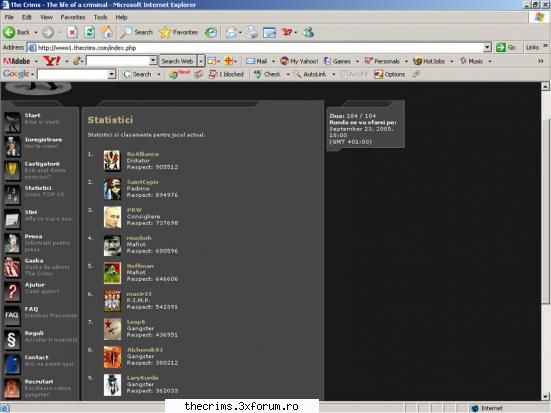551x413 pixels.
Task: Click the Reguli paragraph symbol icon
Action: point(12,340)
